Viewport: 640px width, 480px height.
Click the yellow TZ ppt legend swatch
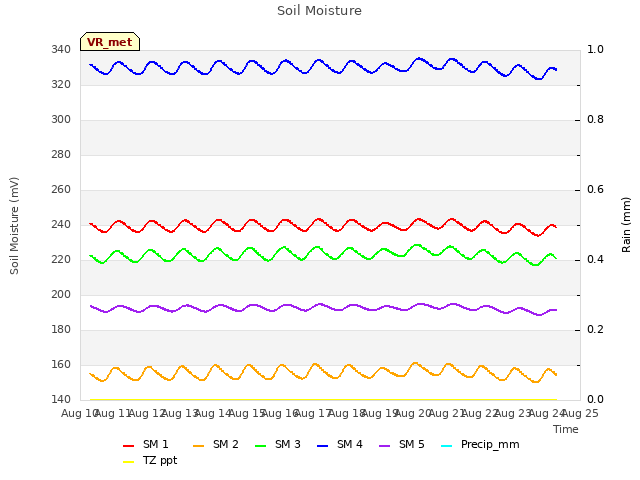(129, 462)
